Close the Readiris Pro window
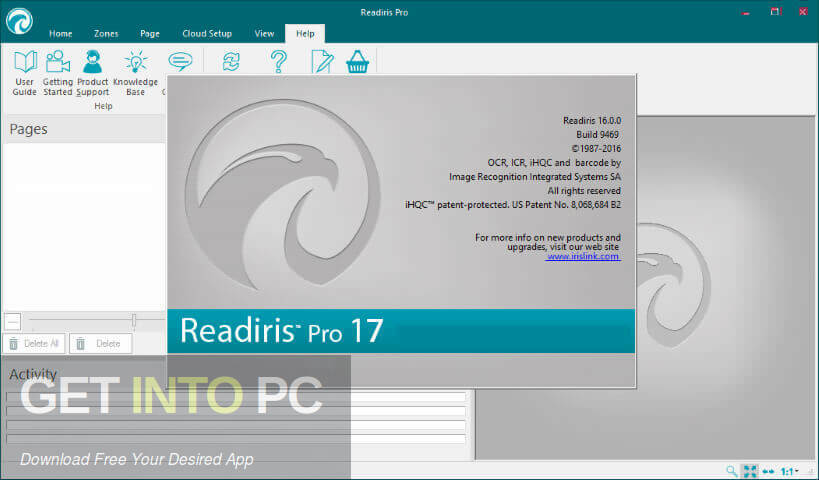 pos(803,11)
